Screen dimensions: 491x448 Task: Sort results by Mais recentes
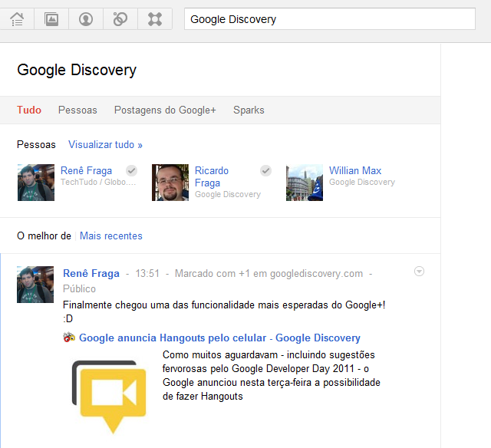111,236
